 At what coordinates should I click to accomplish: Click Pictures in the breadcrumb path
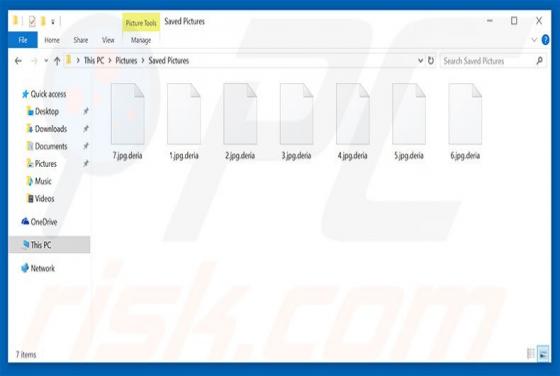coord(126,61)
